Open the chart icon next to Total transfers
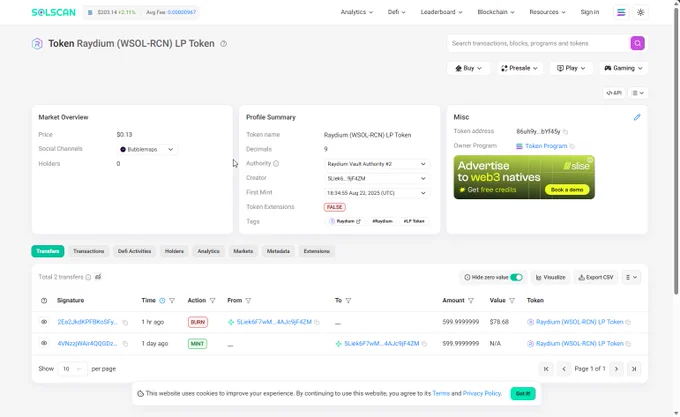Screen dimensions: 680x417 tap(98, 277)
